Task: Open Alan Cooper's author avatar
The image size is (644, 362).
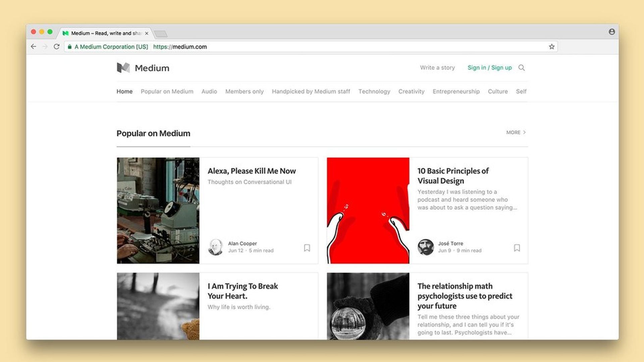Action: point(216,247)
